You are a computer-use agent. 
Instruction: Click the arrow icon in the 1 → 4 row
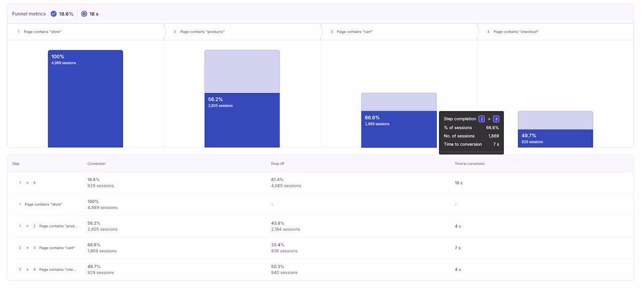[x=27, y=183]
